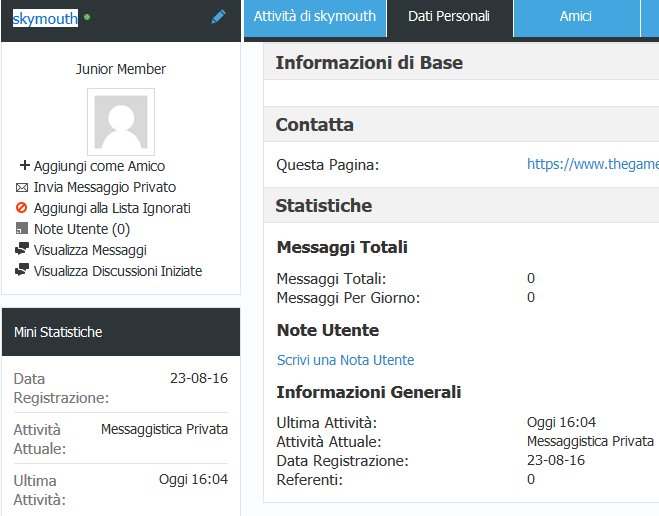This screenshot has width=659, height=516.
Task: Click the default avatar thumbnail
Action: coord(121,122)
